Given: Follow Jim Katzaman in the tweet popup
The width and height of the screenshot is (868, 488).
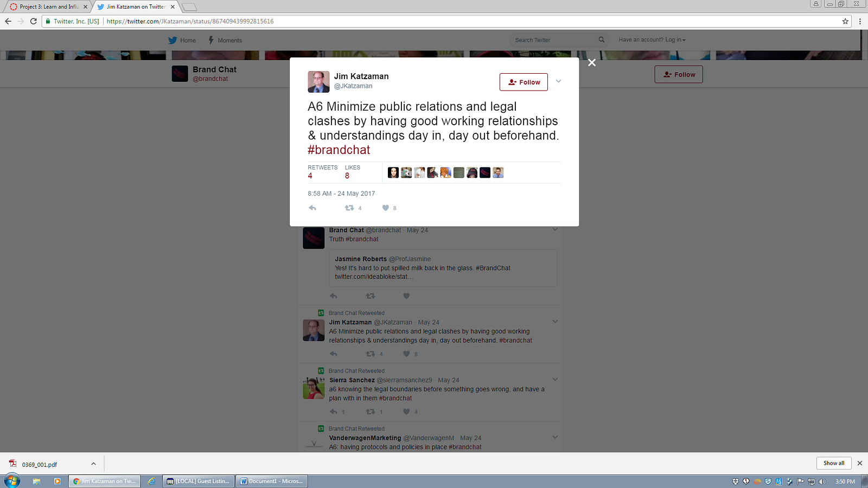Looking at the screenshot, I should [x=524, y=82].
